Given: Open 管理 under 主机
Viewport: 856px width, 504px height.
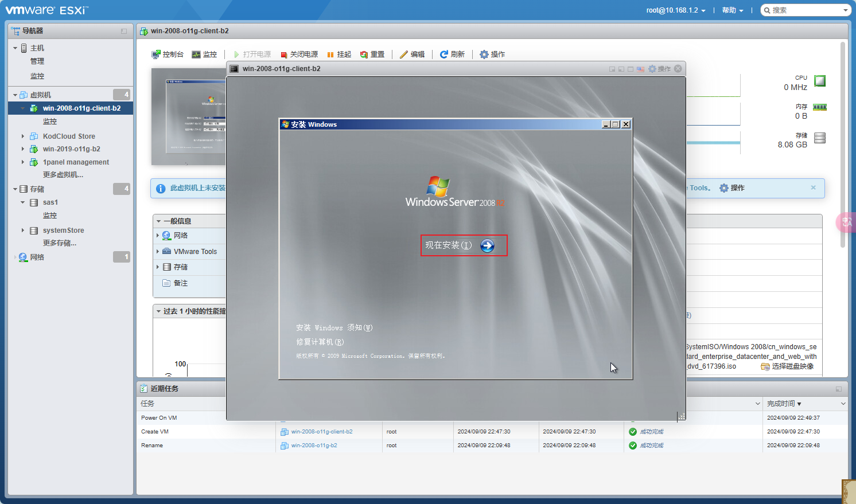Looking at the screenshot, I should click(x=37, y=61).
